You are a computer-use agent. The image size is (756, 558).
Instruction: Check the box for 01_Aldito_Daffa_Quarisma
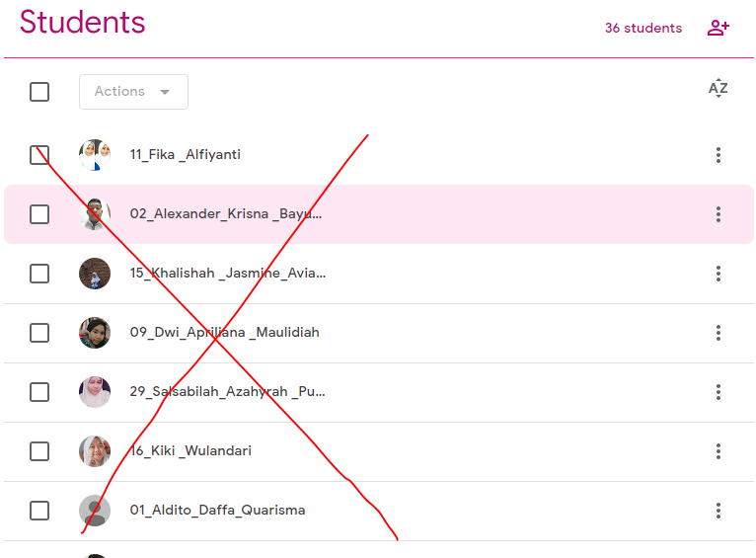tap(39, 511)
